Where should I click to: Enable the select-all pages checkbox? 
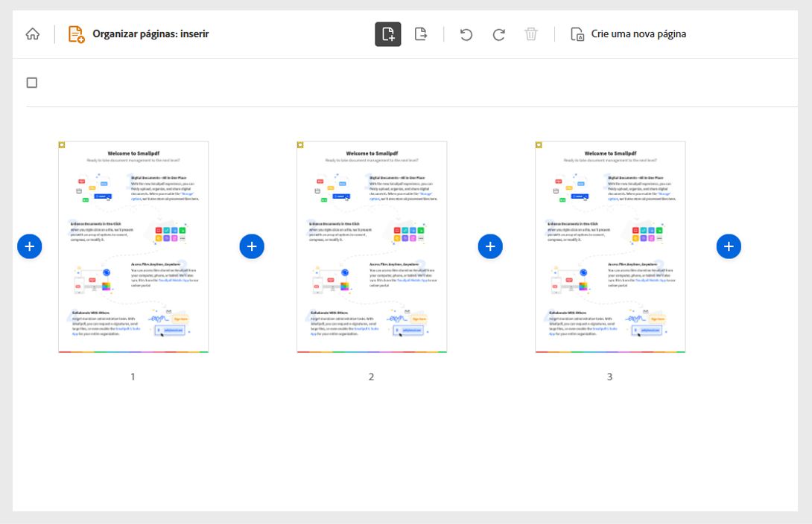pyautogui.click(x=31, y=82)
